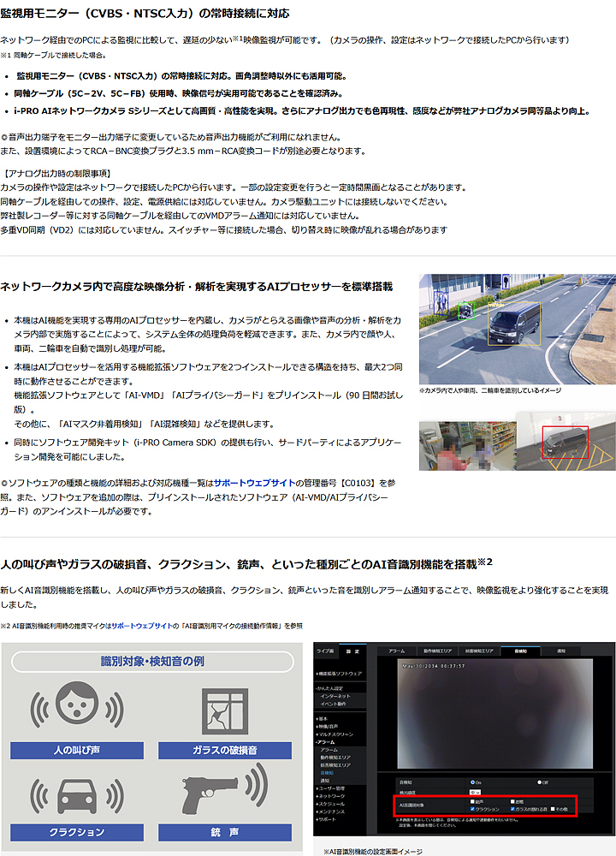Expand マルチスクリーン in settings sidebar
Screen dimensions: 616x856
[x=335, y=734]
